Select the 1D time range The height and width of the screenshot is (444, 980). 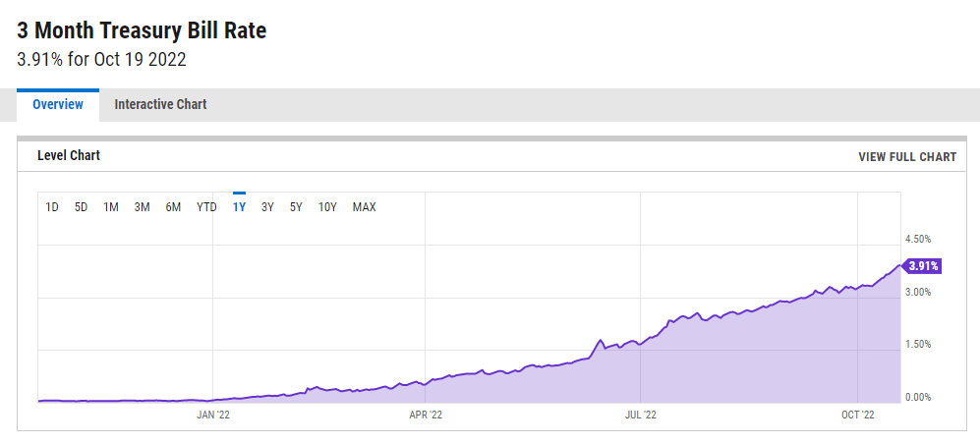[x=52, y=207]
